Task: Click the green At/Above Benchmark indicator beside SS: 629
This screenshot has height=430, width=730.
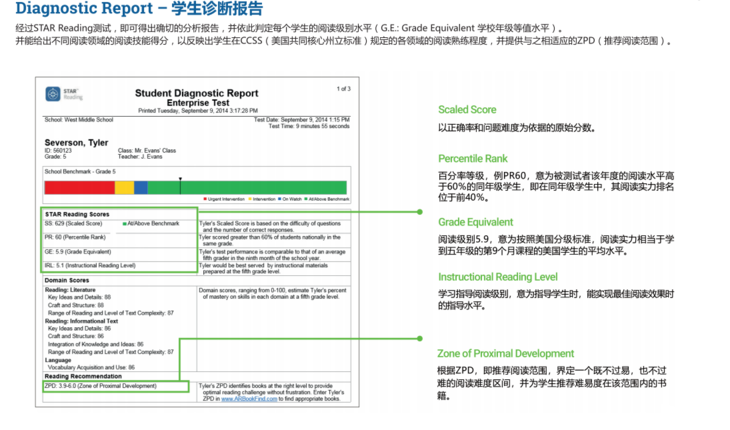Action: (124, 224)
